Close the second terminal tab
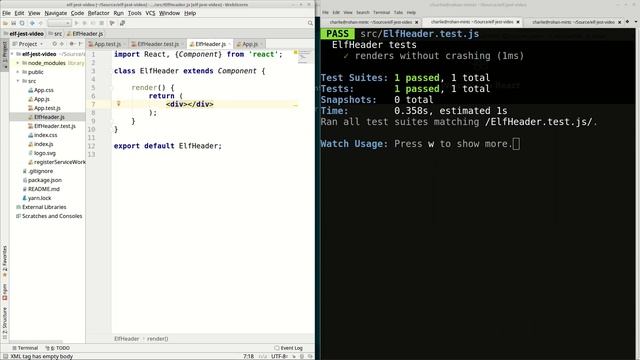640x360 pixels. pyautogui.click(x=518, y=22)
